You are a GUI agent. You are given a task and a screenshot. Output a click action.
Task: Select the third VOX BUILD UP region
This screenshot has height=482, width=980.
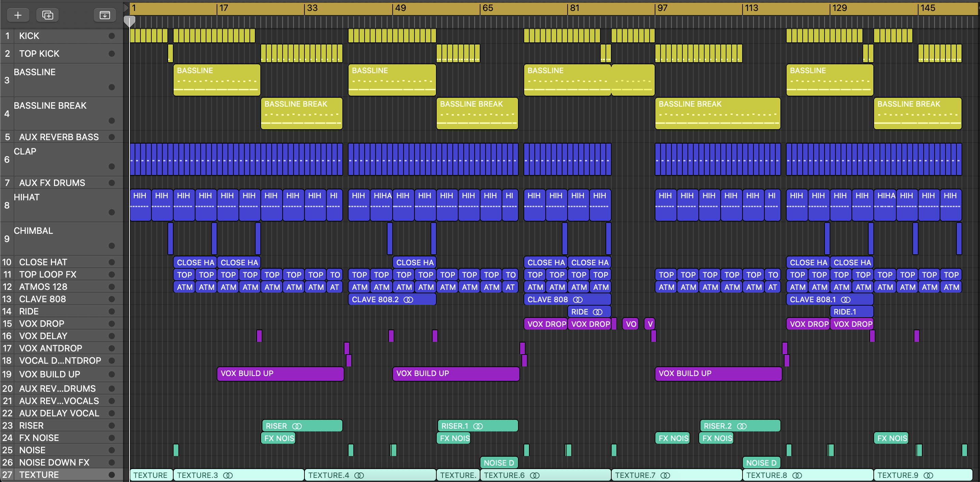click(718, 374)
